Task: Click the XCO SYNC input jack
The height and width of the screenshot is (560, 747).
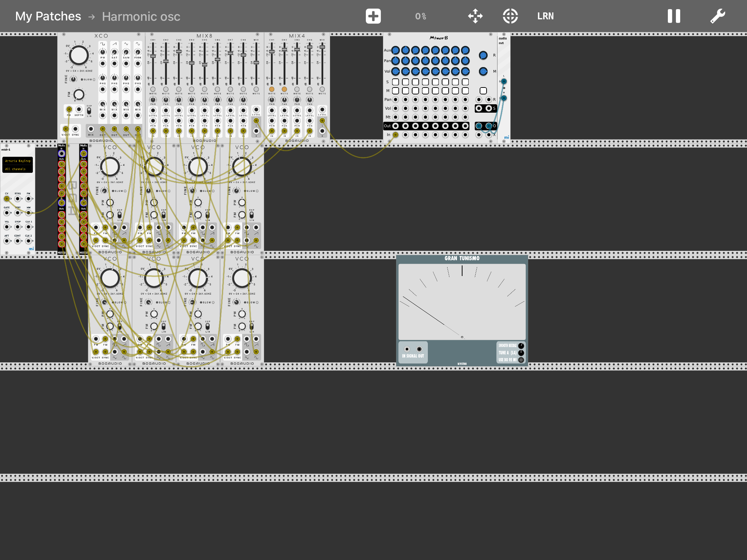Action: tap(76, 129)
